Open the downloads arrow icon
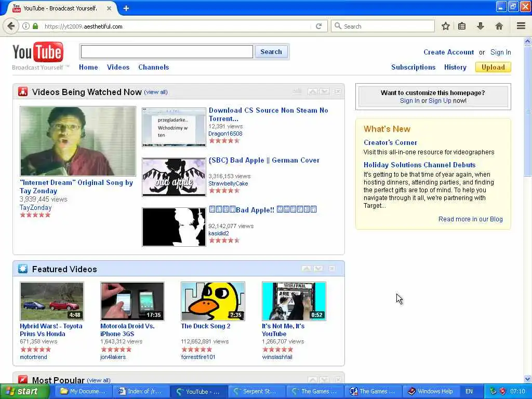532x399 pixels. pyautogui.click(x=481, y=26)
